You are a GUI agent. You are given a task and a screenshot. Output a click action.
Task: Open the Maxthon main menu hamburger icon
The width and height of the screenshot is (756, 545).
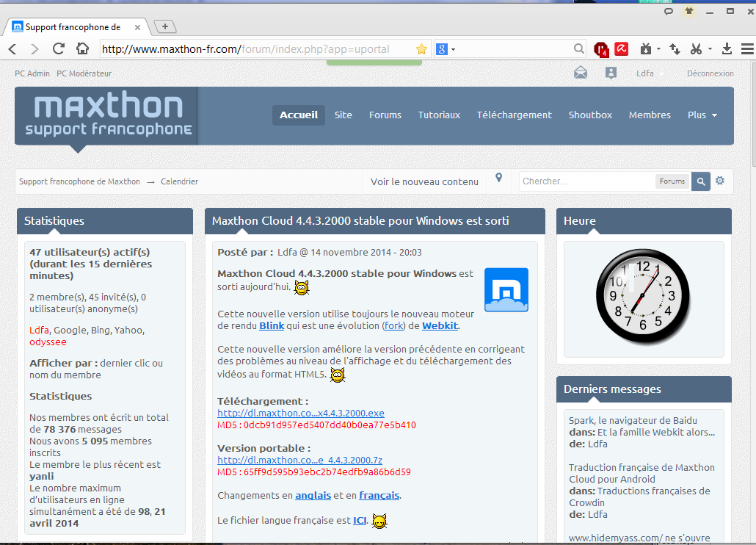click(747, 48)
